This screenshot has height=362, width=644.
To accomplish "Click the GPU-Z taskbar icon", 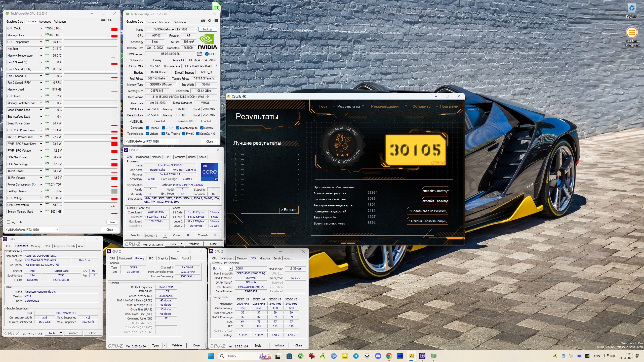I will [x=433, y=356].
